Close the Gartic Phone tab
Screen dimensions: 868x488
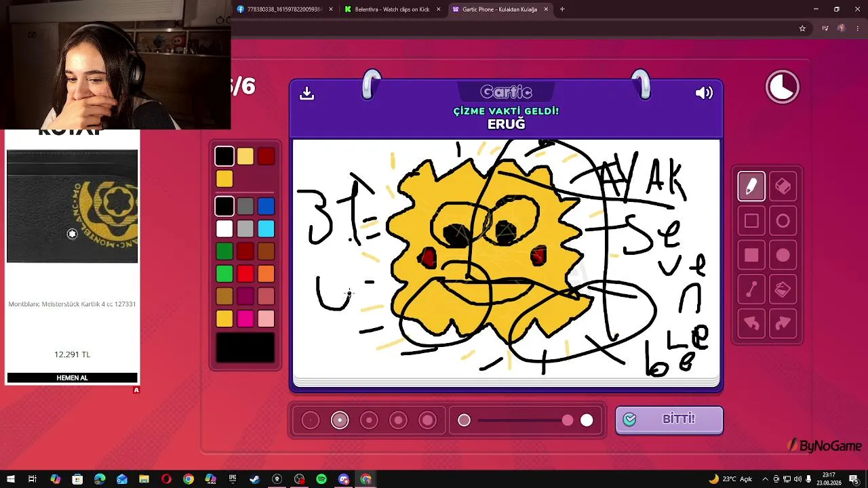click(546, 9)
